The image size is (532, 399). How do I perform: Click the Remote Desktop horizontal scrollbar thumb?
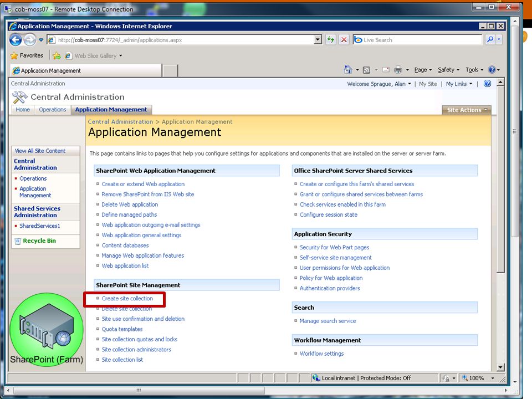pyautogui.click(x=139, y=391)
